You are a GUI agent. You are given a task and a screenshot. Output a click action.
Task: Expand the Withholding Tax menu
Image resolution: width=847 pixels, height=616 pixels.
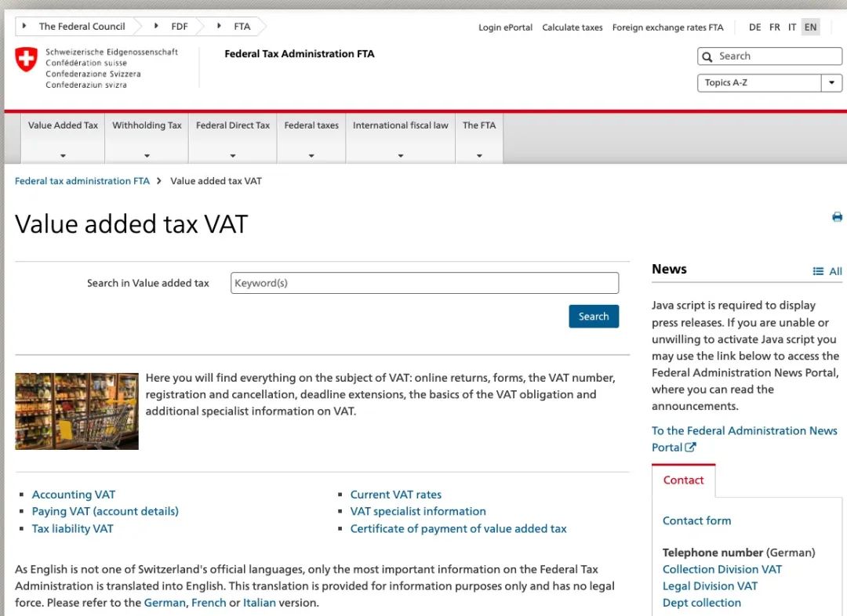[147, 137]
